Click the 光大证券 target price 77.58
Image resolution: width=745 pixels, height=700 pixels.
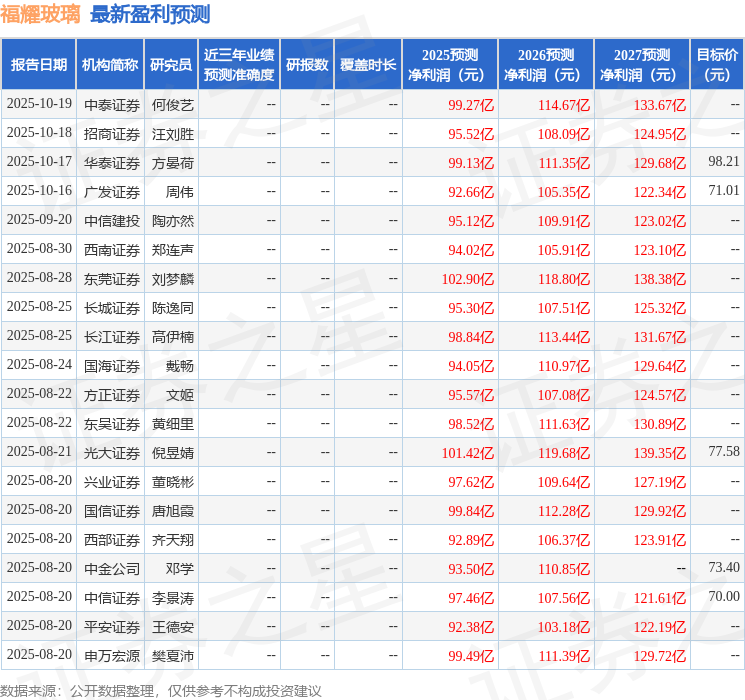click(723, 452)
